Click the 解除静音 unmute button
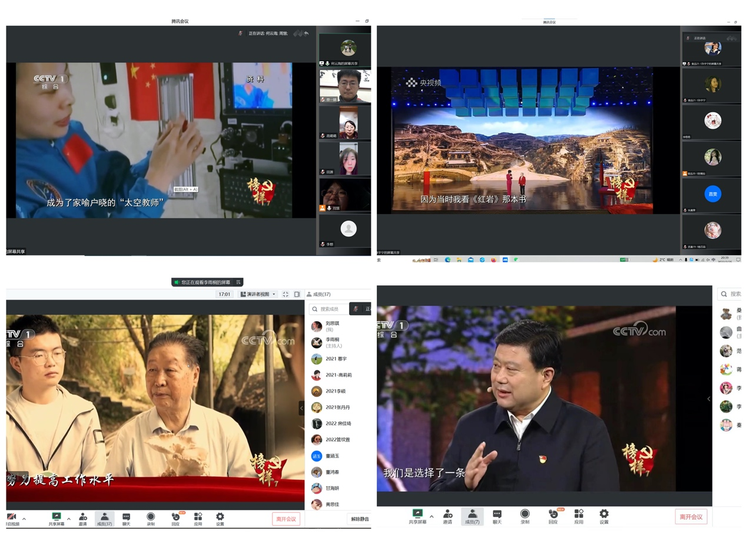 pyautogui.click(x=359, y=519)
